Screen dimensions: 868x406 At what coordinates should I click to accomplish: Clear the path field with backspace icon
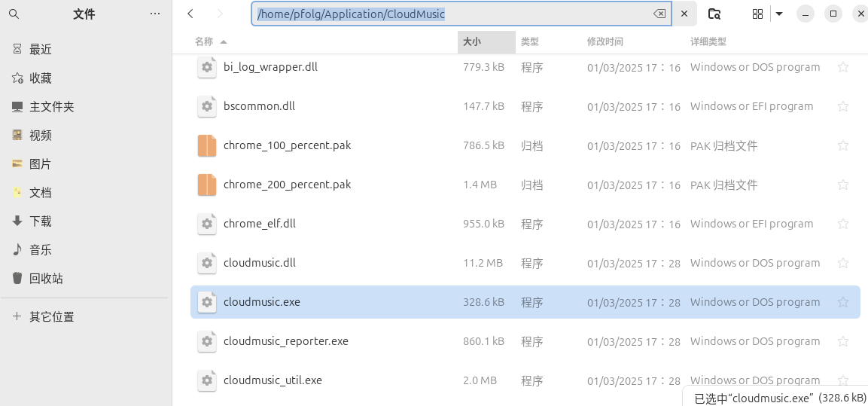pos(659,14)
